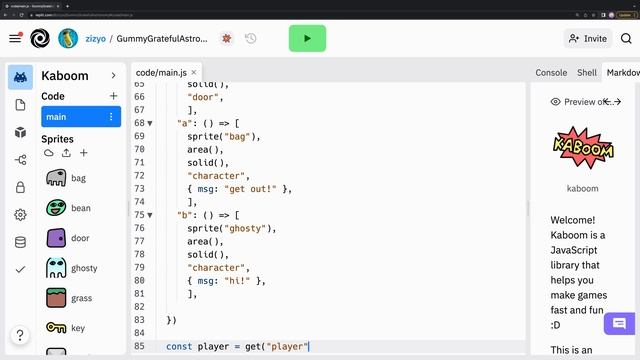Screen dimensions: 640x360
Task: Open the zizyo profile avatar
Action: pyautogui.click(x=68, y=38)
